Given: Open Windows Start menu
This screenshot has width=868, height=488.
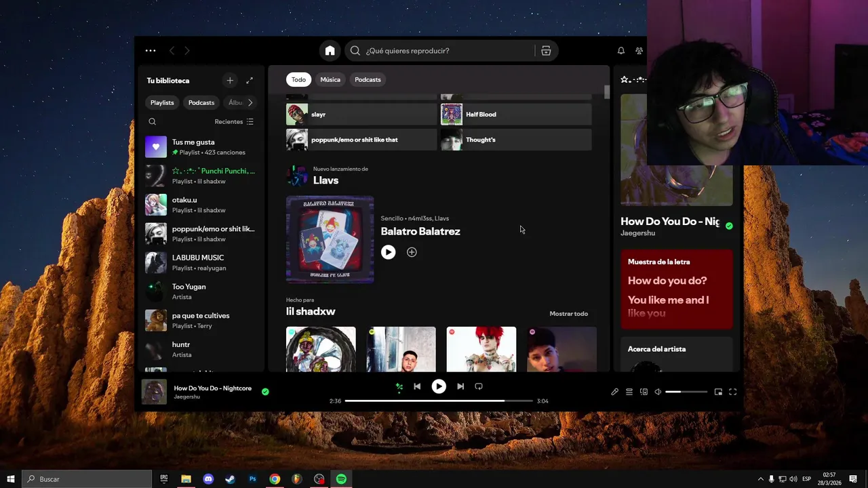Looking at the screenshot, I should 10,479.
